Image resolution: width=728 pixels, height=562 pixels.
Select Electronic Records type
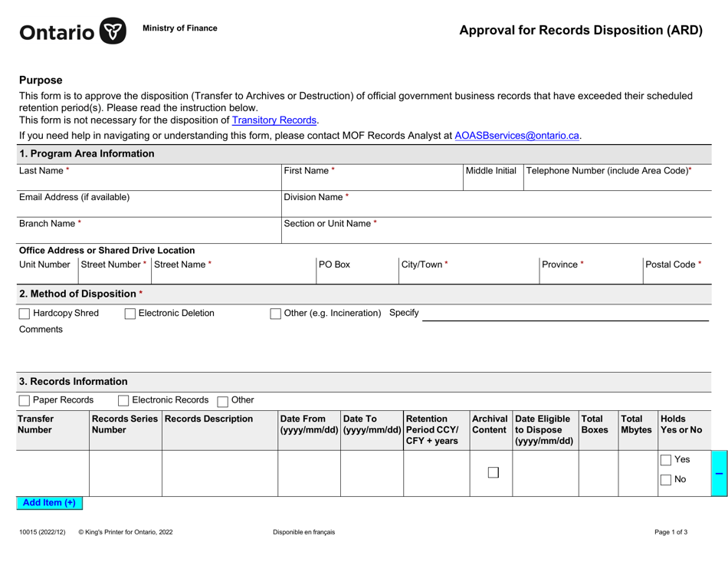click(123, 399)
